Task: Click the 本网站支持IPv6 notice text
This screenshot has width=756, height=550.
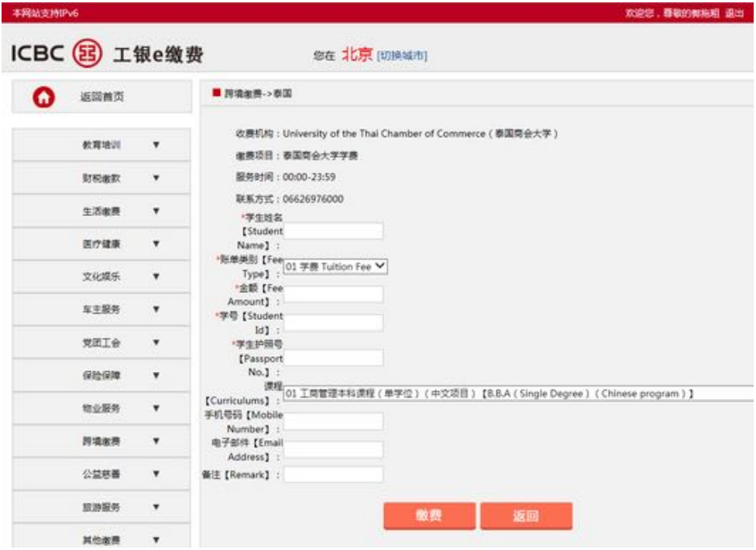Action: point(46,13)
